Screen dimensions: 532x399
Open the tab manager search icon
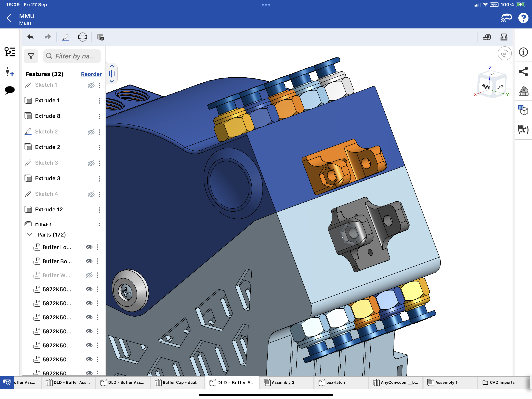pyautogui.click(x=7, y=382)
